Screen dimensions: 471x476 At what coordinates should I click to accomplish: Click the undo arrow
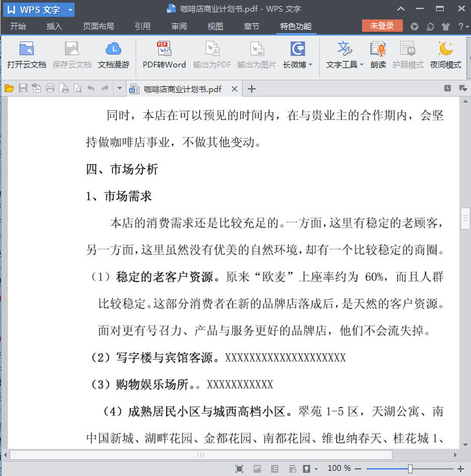point(91,88)
